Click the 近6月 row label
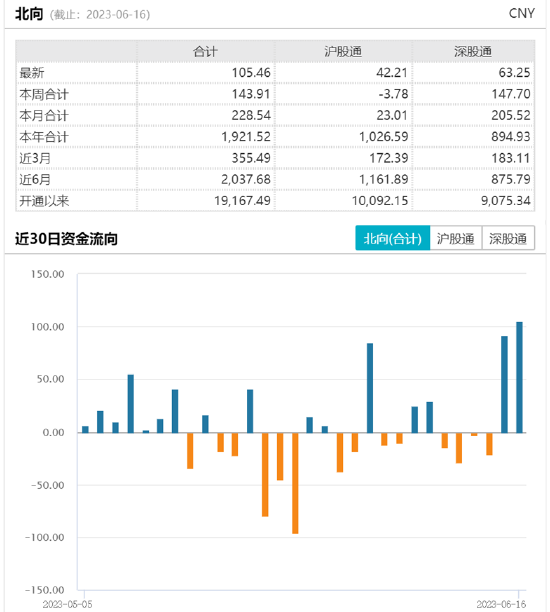550x612 pixels. point(35,180)
